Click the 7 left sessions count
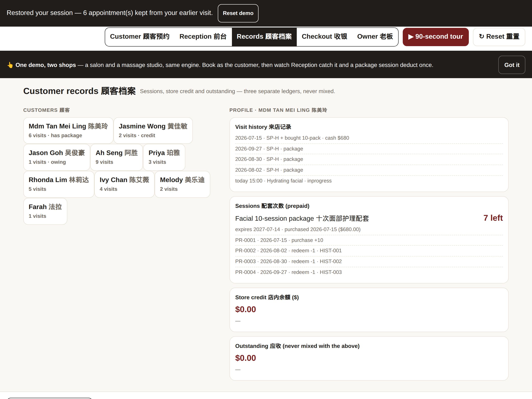The image size is (532, 399). [493, 218]
